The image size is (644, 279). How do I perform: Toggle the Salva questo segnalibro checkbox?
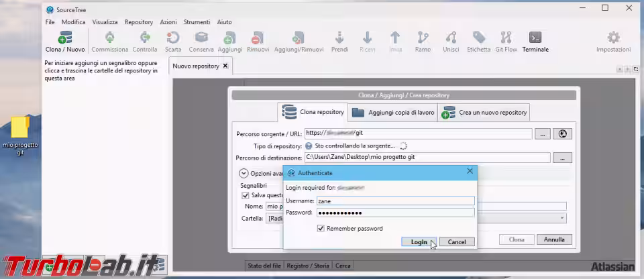pos(246,196)
